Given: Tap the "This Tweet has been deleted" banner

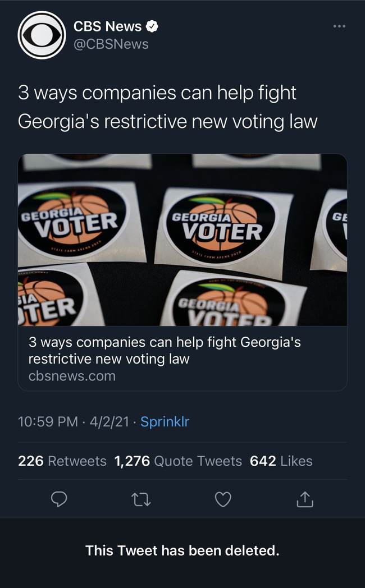Looking at the screenshot, I should [182, 550].
